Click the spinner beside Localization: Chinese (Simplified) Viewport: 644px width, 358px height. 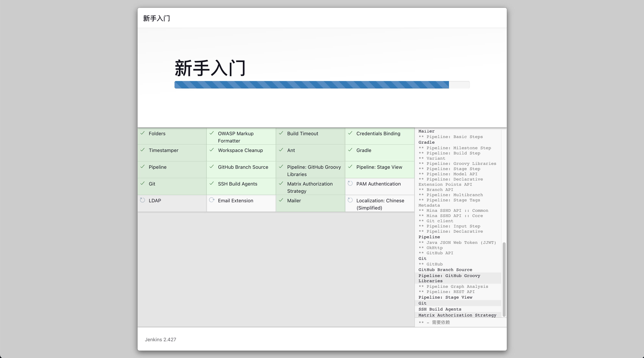pos(350,200)
